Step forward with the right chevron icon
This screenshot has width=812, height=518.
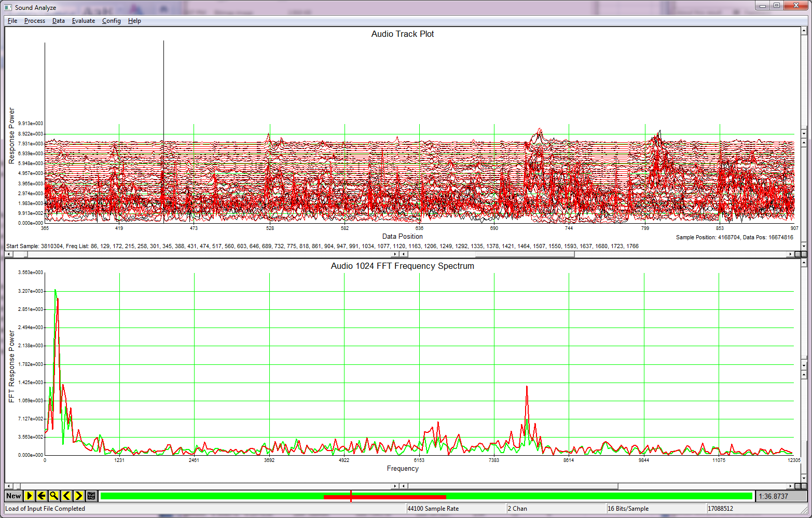[78, 496]
